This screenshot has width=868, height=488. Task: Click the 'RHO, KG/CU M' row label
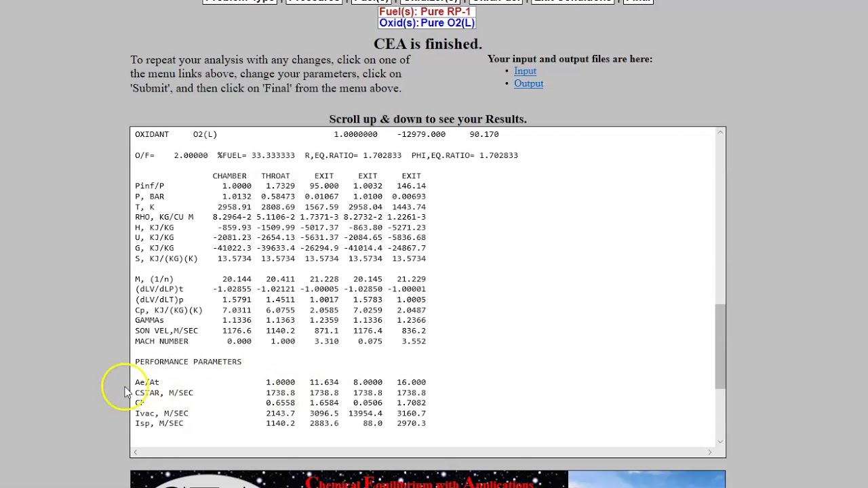coord(164,217)
